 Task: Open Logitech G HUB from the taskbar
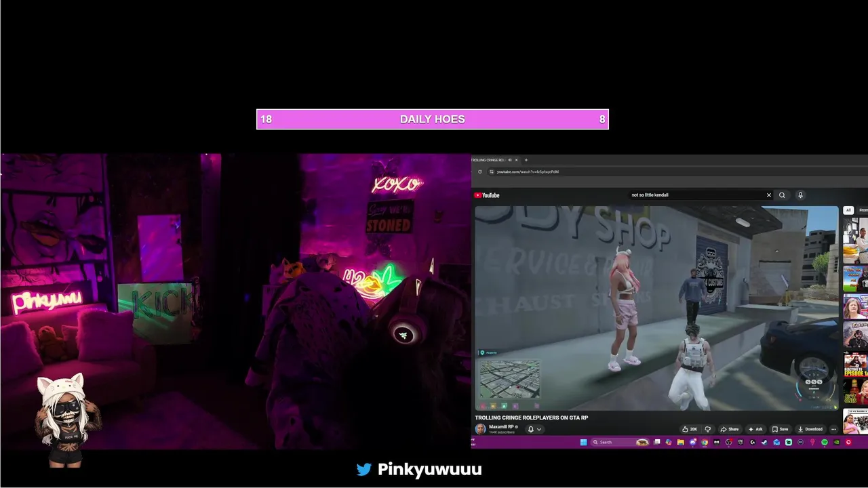pyautogui.click(x=753, y=442)
